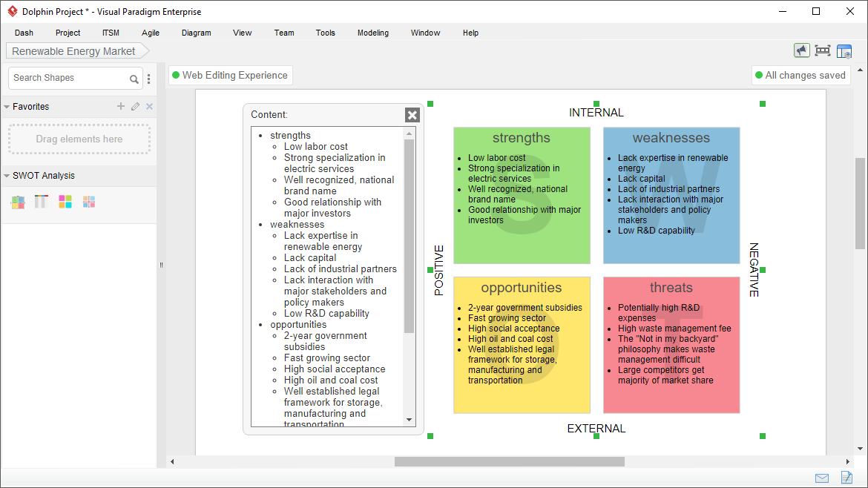Screen dimensions: 868x488
Task: Click the vertical canvas scrollbar thumb
Action: [860, 204]
